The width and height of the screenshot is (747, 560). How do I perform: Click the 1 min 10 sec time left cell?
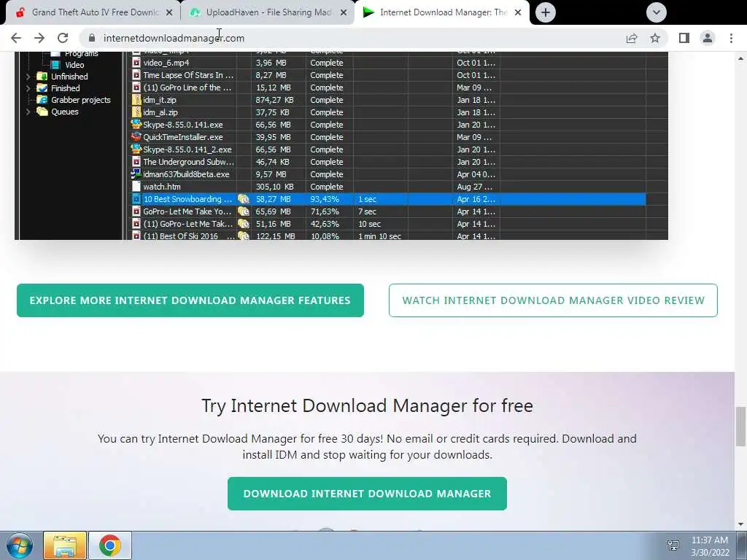click(x=379, y=236)
